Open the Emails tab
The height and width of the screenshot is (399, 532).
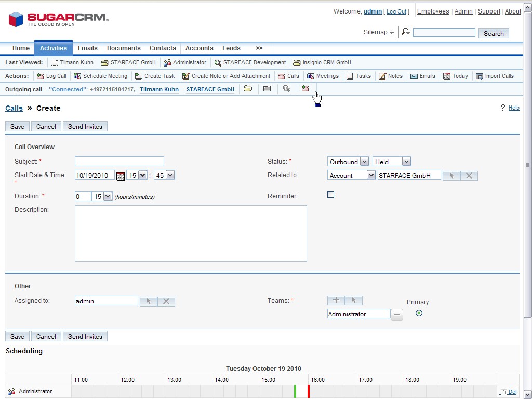[88, 48]
